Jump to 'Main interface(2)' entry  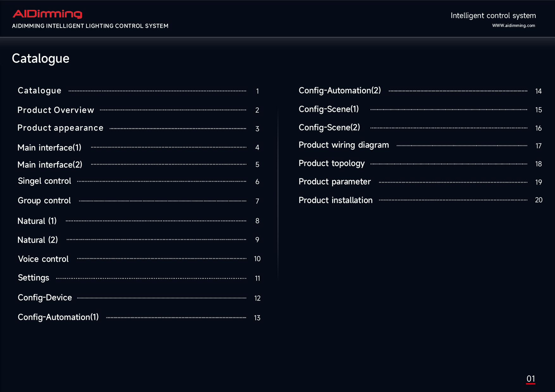[50, 165]
